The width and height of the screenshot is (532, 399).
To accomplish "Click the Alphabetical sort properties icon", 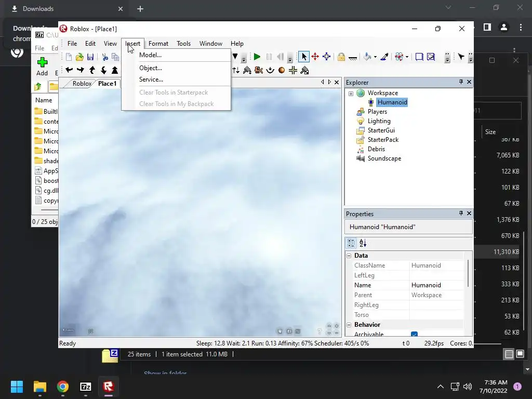I will (x=363, y=243).
